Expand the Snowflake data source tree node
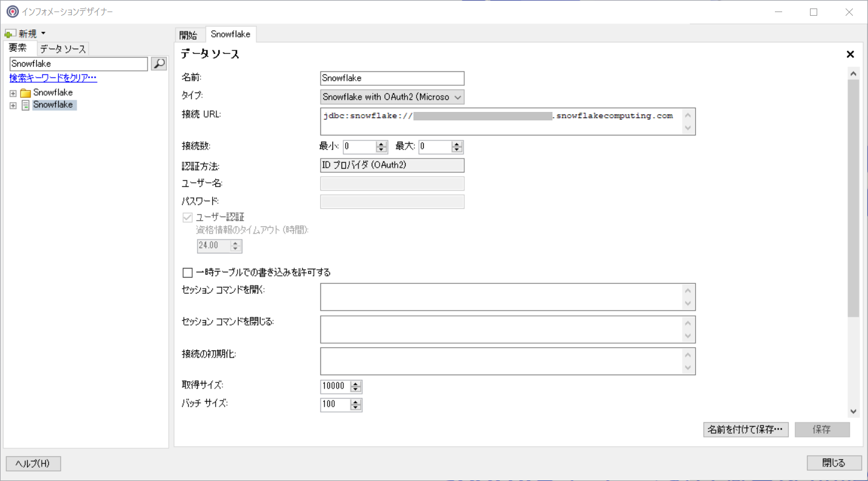Screen dimensions: 868x481 tap(13, 105)
